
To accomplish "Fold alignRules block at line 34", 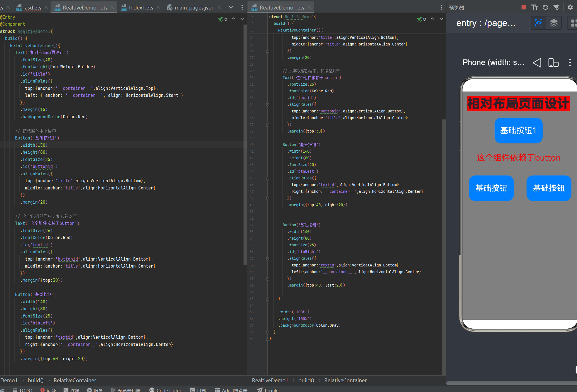I will (268, 105).
